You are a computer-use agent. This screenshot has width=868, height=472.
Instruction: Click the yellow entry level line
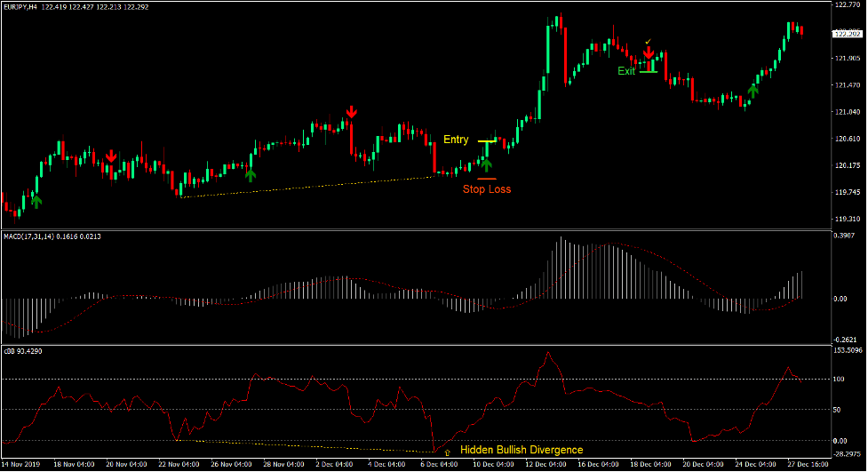487,141
